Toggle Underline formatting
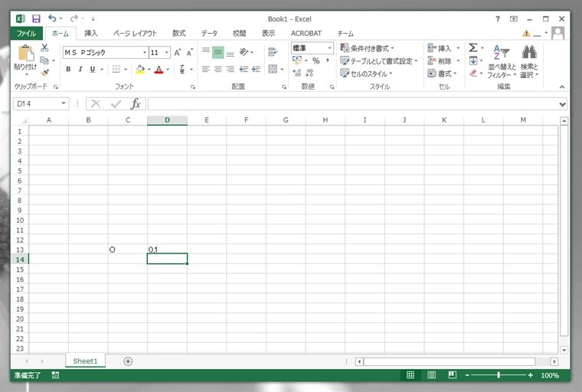Viewport: 582px width, 392px height. coord(93,69)
